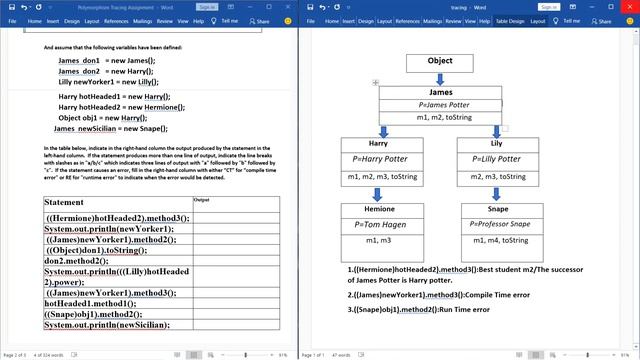Click table move handle beside James box

pos(376,82)
